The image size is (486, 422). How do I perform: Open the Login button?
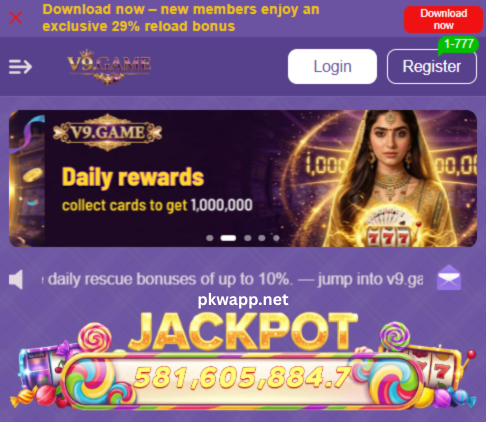(x=332, y=66)
